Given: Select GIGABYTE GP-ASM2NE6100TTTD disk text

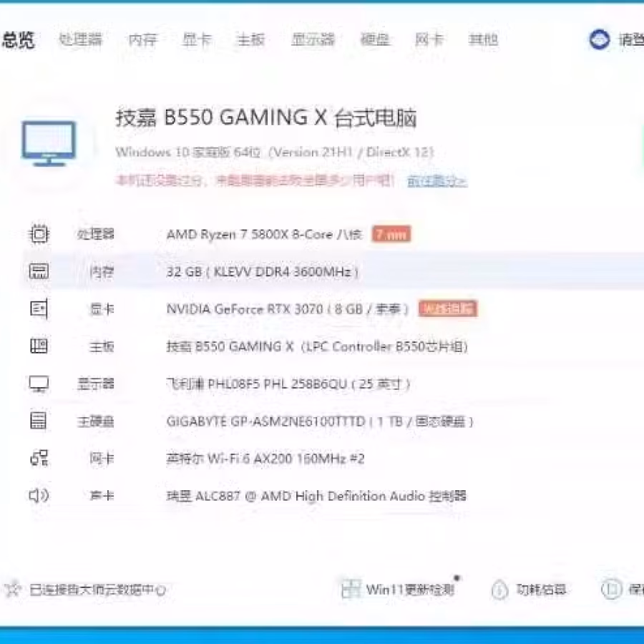Looking at the screenshot, I should tap(320, 421).
